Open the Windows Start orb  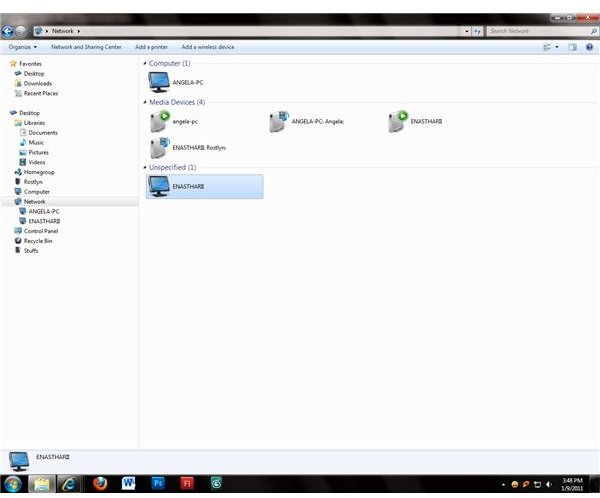pos(13,484)
